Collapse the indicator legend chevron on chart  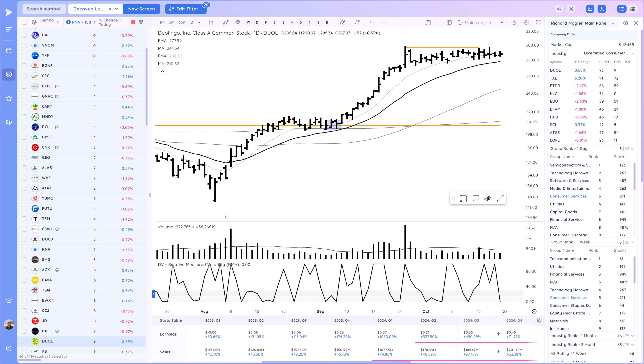tap(162, 71)
